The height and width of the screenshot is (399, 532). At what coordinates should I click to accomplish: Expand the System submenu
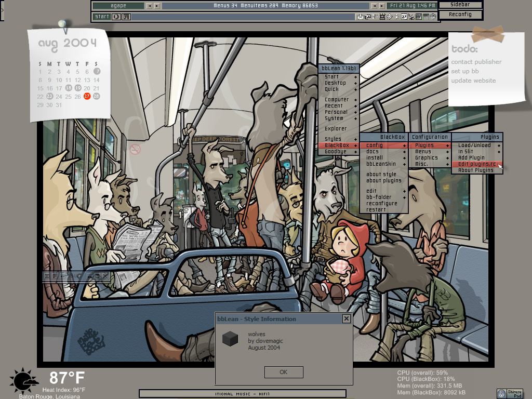(339, 118)
